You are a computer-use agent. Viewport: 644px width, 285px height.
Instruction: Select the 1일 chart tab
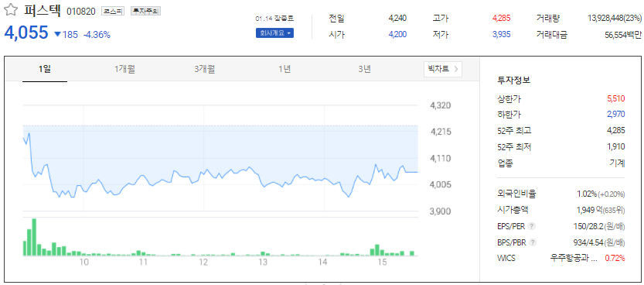click(45, 69)
